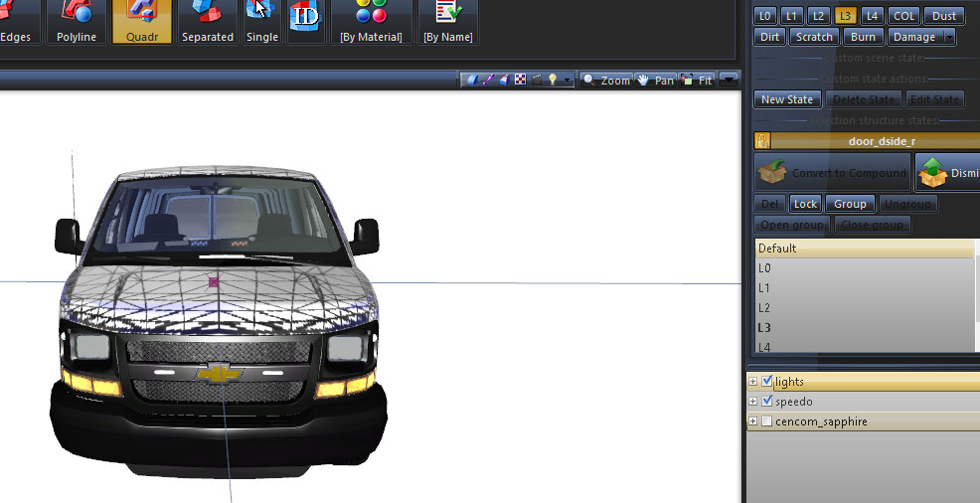
Task: Open the viewport menu arrow beside Fit
Action: (729, 80)
